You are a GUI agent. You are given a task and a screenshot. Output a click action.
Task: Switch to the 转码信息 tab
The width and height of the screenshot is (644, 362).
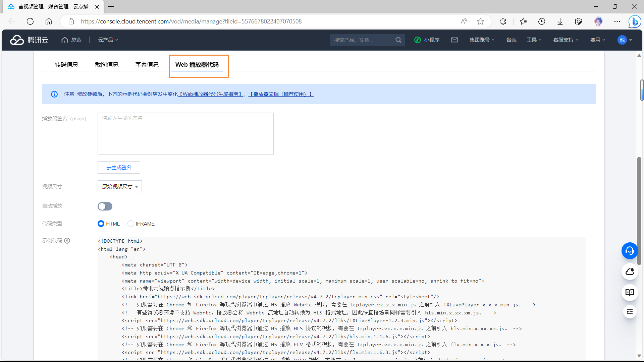pyautogui.click(x=66, y=65)
